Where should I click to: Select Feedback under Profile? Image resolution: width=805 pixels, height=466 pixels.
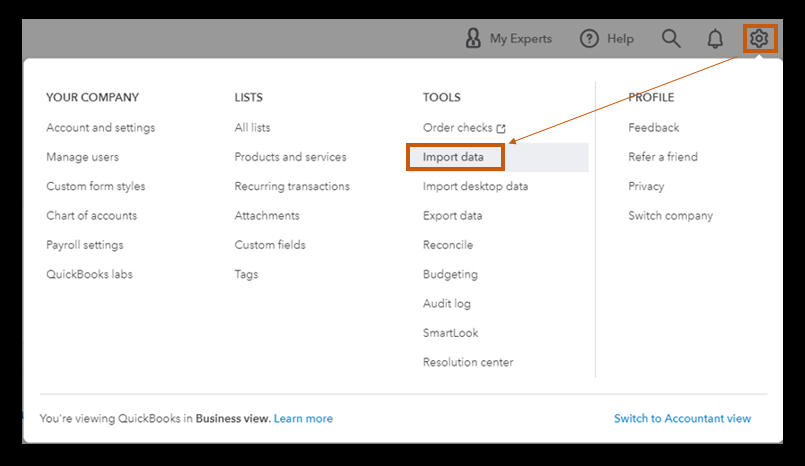point(654,127)
